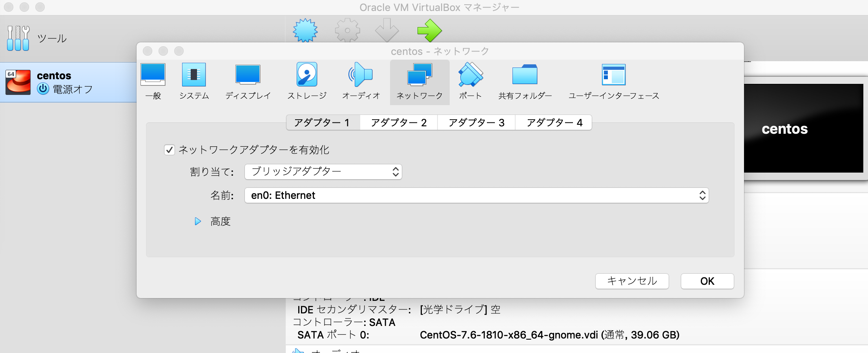Screen dimensions: 868x353
Task: Click the 電源オフ status text
Action: click(x=73, y=89)
